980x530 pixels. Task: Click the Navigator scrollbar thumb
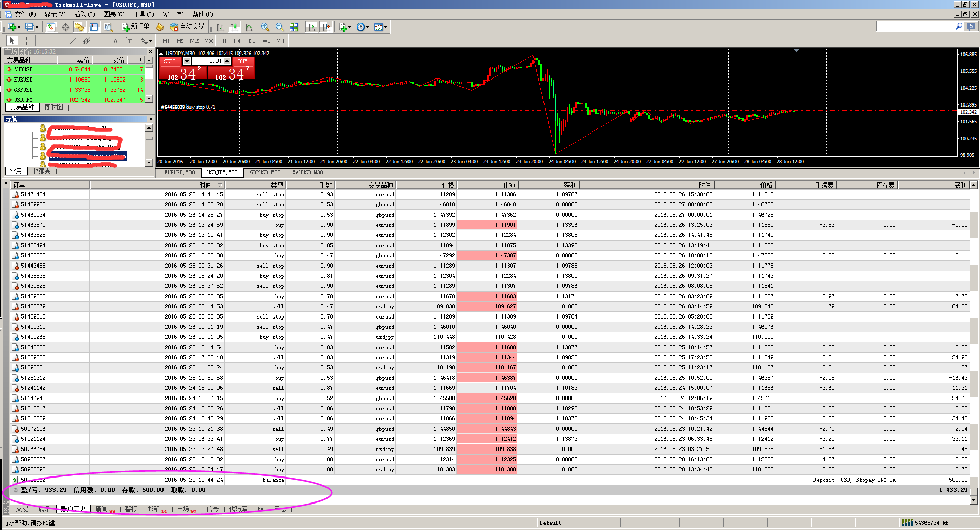click(149, 137)
